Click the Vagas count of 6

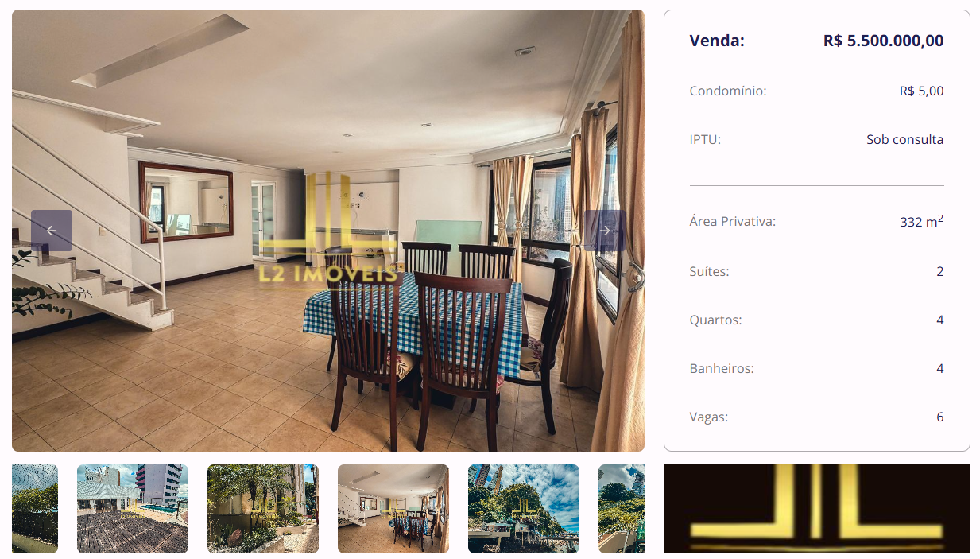tap(940, 417)
